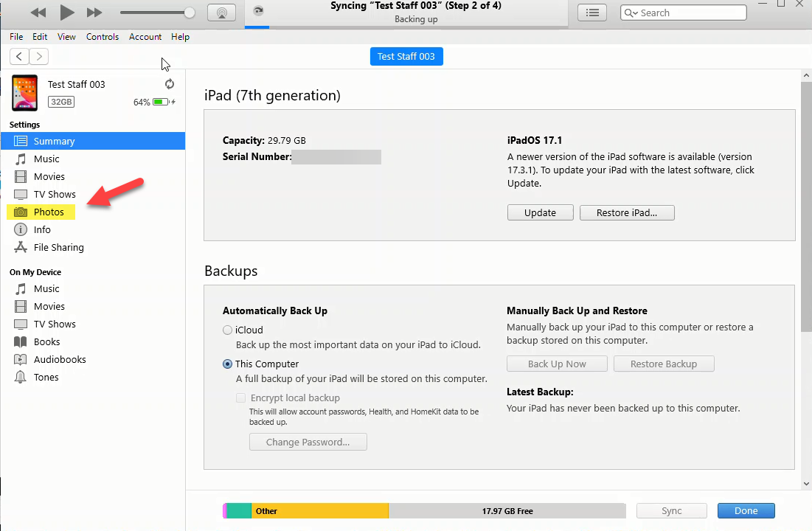Select Audiobooks under On My Device

point(59,360)
